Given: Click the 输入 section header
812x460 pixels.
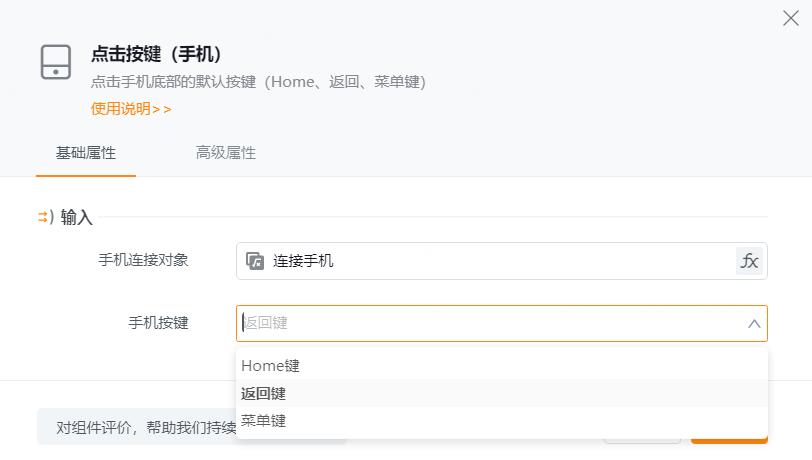Looking at the screenshot, I should pos(76,217).
